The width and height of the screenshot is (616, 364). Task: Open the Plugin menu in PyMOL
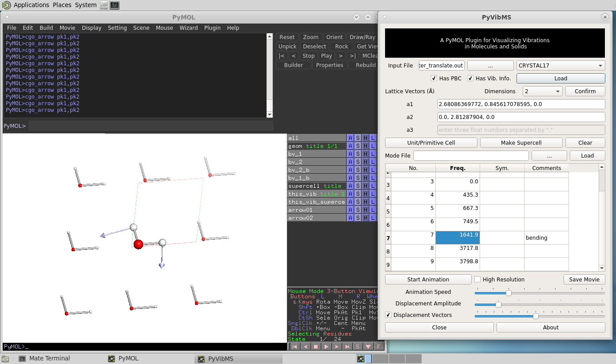(x=212, y=28)
